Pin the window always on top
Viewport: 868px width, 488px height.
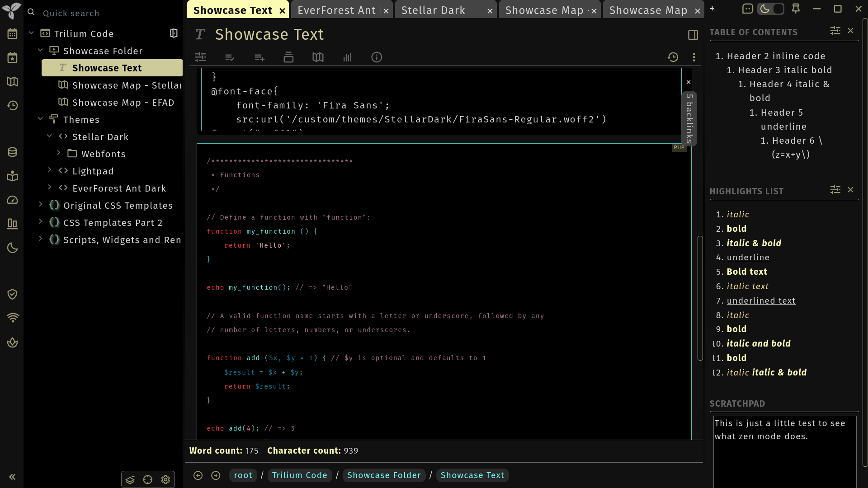point(796,9)
